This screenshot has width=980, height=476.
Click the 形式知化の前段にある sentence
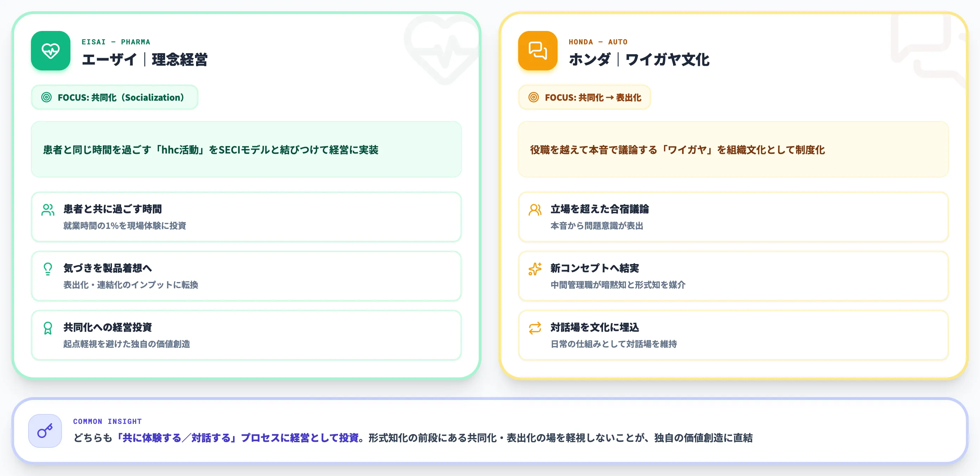pyautogui.click(x=560, y=438)
